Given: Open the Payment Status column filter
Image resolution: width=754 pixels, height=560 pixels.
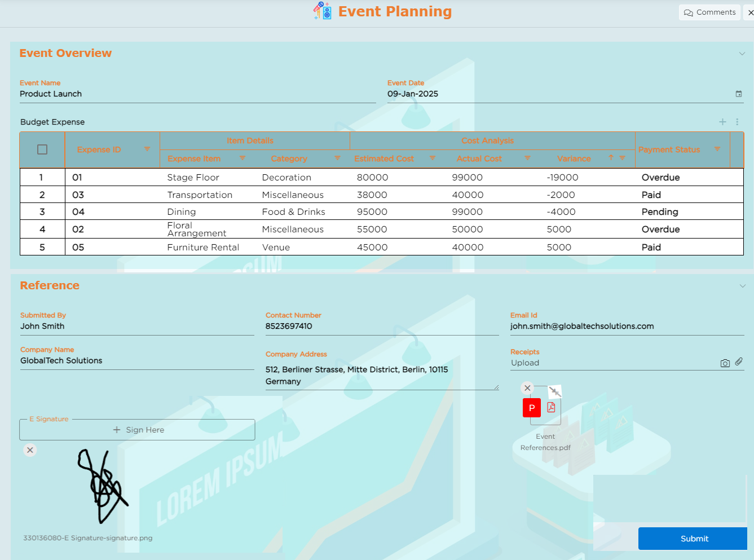Looking at the screenshot, I should (717, 149).
